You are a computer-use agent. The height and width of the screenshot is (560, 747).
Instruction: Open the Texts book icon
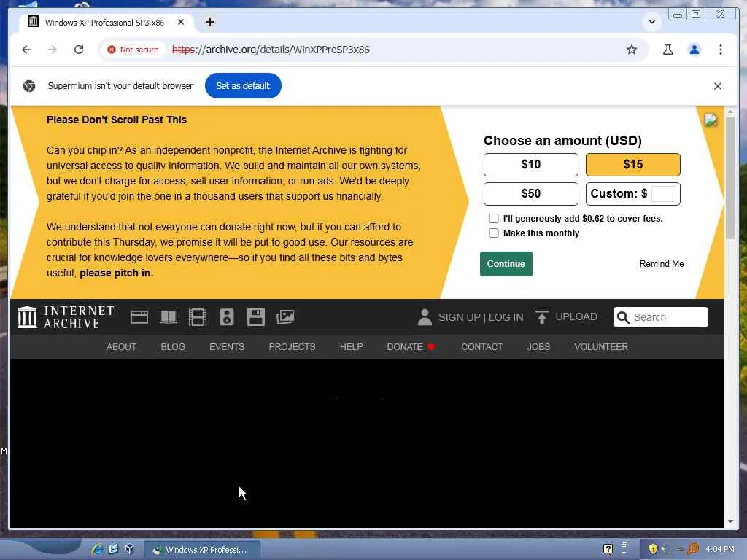169,317
